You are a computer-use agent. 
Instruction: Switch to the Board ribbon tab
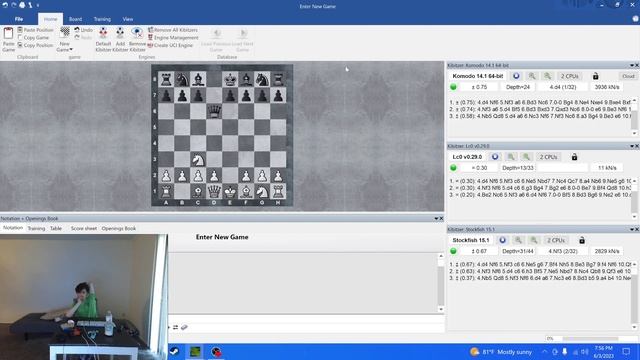pos(75,19)
